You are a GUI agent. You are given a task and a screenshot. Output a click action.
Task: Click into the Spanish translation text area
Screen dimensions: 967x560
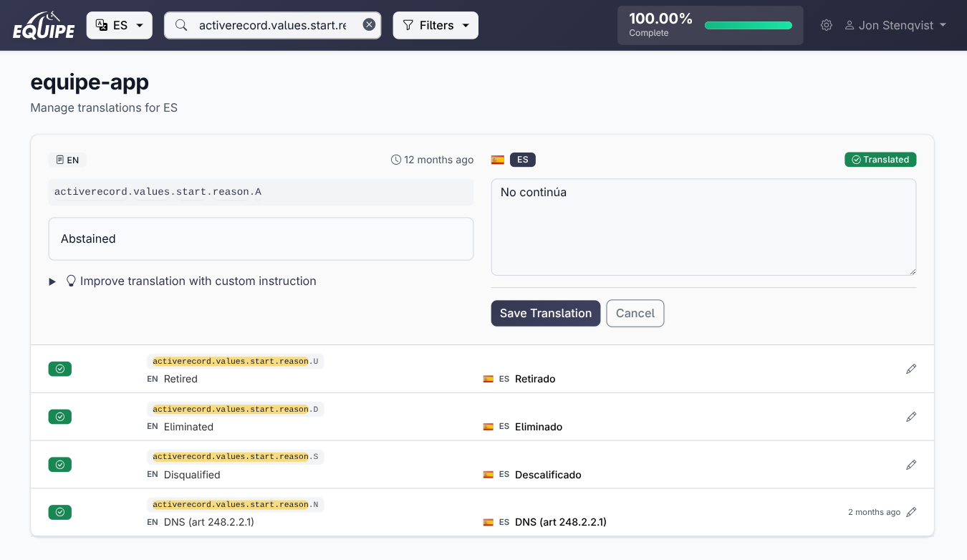(703, 227)
